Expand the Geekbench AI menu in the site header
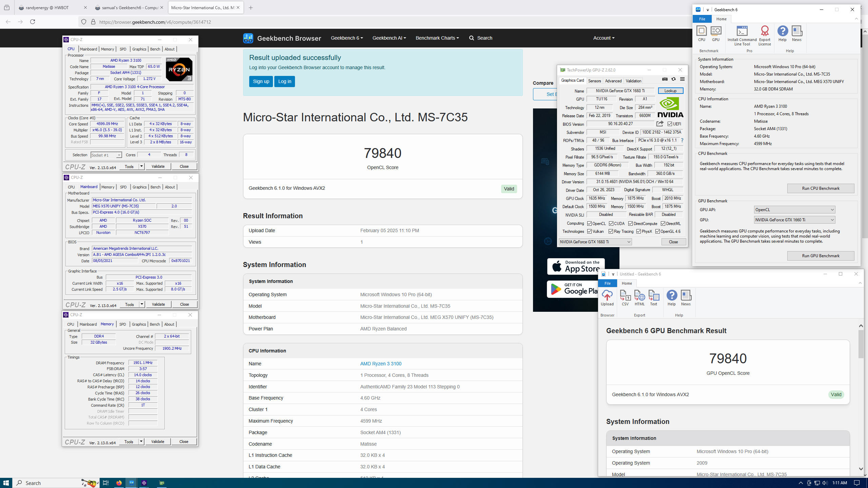The image size is (868, 488). [389, 38]
